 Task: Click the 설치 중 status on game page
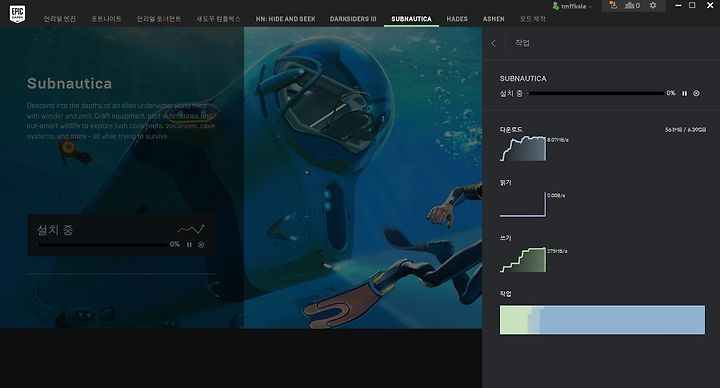(55, 230)
